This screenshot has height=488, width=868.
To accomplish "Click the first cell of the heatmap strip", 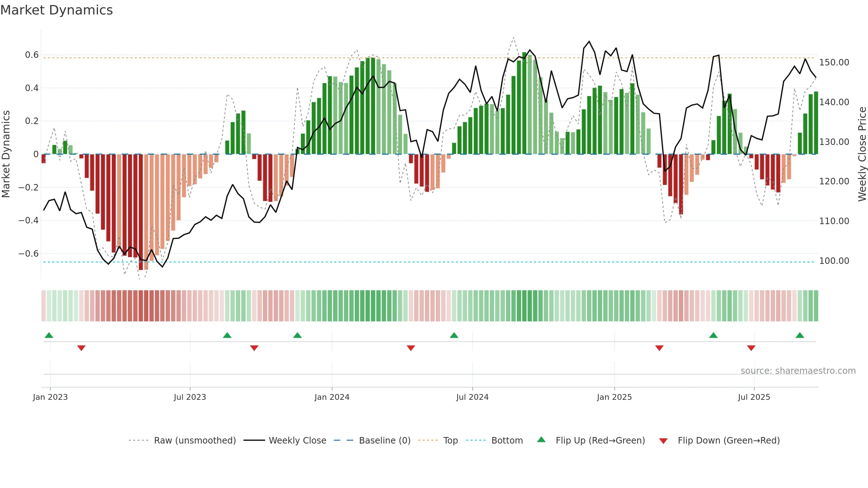I will click(43, 306).
